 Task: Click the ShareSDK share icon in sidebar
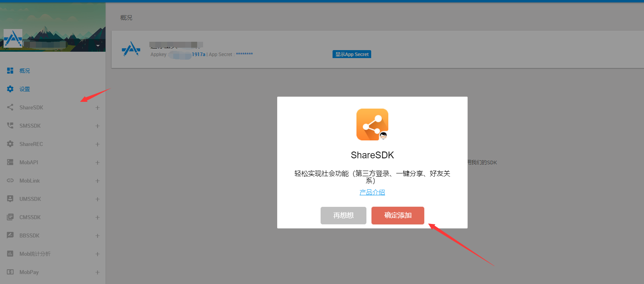click(x=10, y=107)
